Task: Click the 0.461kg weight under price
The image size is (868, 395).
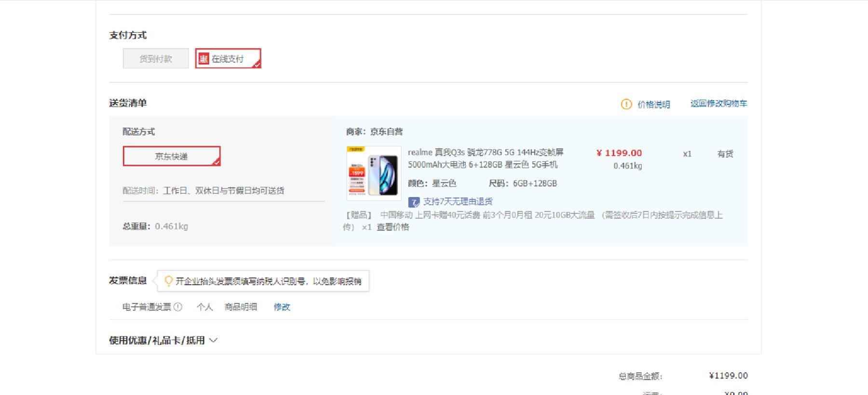Action: point(628,166)
